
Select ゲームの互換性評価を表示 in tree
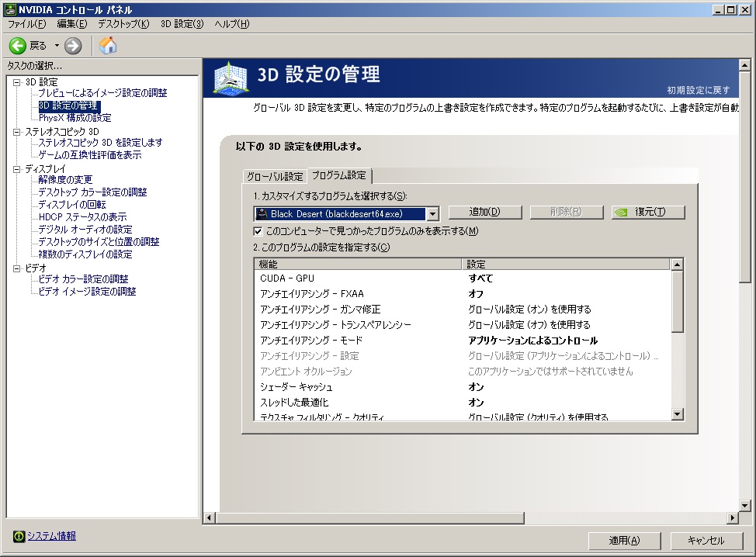click(90, 155)
